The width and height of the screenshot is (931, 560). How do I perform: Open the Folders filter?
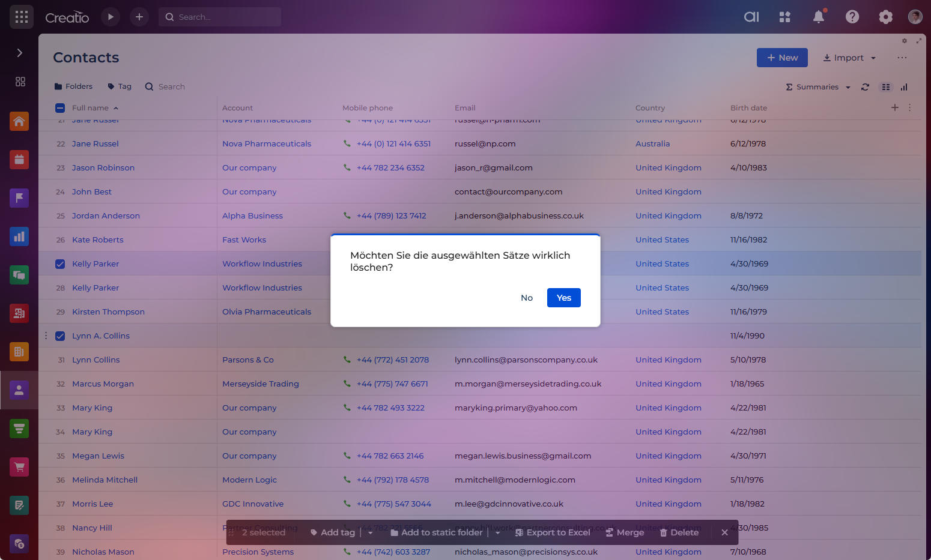pyautogui.click(x=73, y=86)
